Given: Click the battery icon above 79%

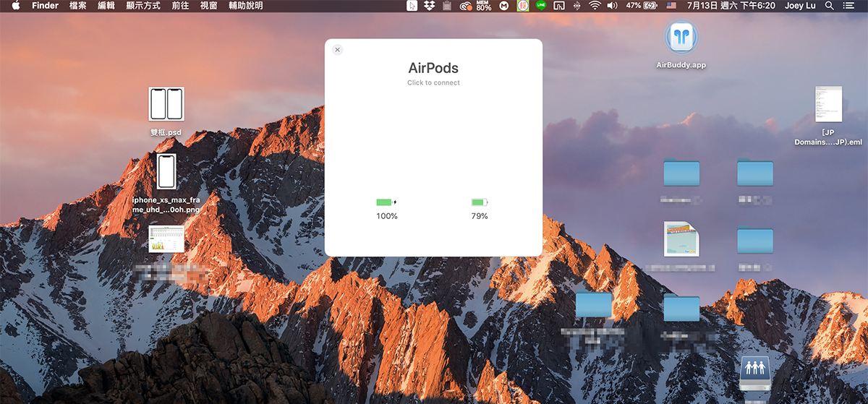Looking at the screenshot, I should pos(480,202).
